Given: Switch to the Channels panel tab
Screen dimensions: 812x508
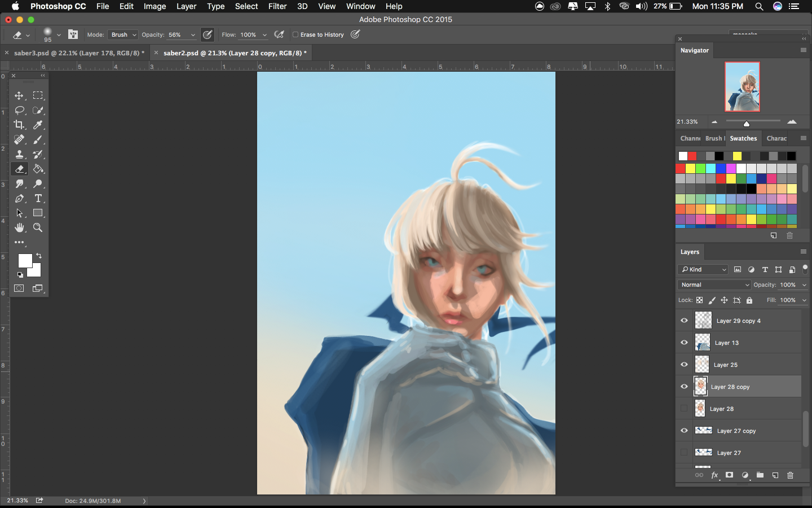Looking at the screenshot, I should point(690,138).
